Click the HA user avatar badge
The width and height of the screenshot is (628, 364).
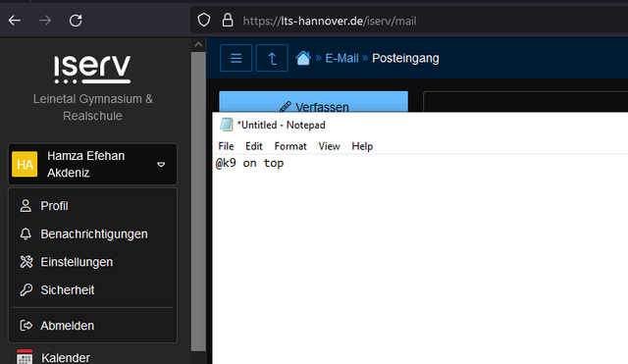pos(25,164)
